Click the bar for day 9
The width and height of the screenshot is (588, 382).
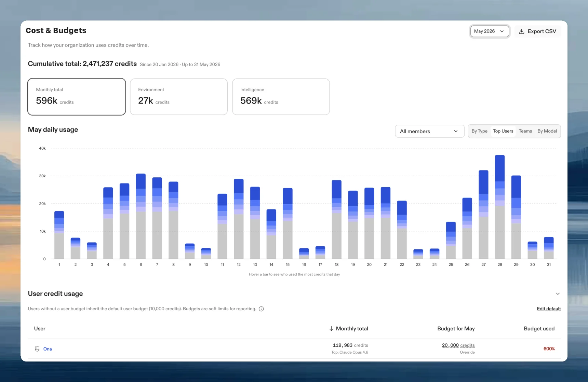tap(190, 251)
